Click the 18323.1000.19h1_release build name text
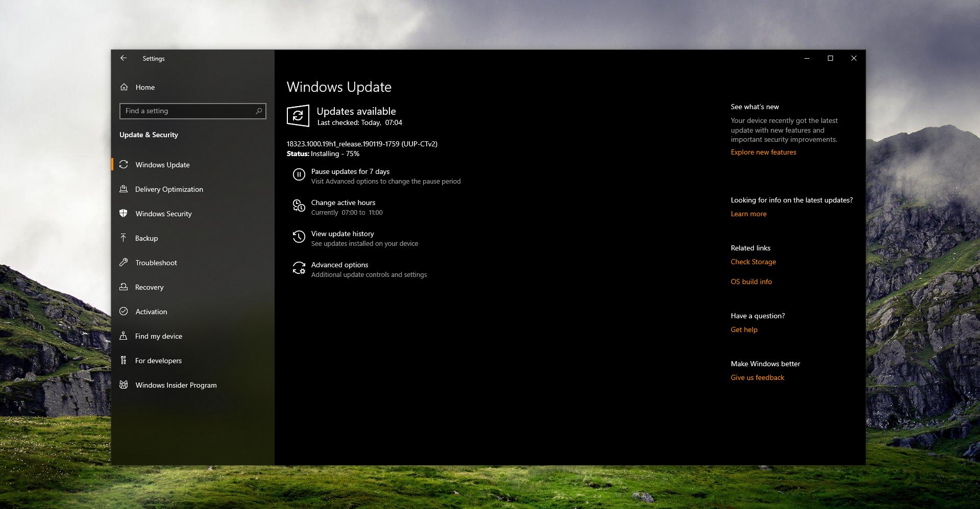The height and width of the screenshot is (509, 980). tap(362, 144)
